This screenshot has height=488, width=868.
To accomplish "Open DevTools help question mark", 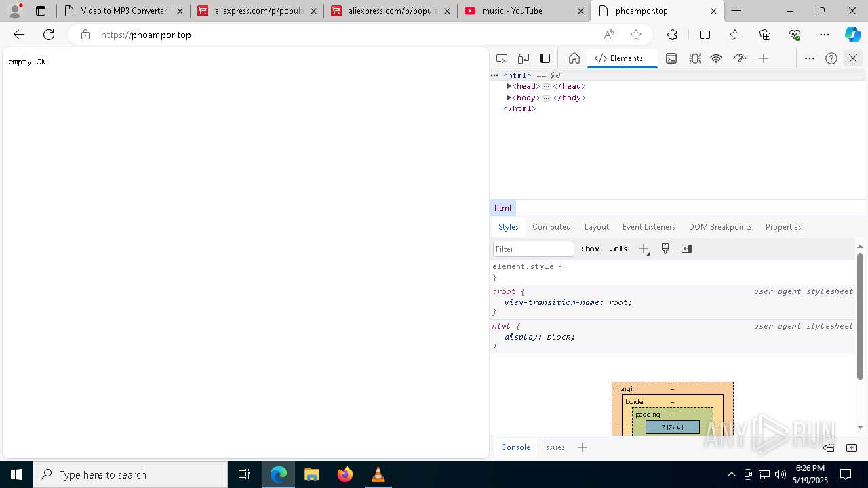I will click(x=831, y=58).
